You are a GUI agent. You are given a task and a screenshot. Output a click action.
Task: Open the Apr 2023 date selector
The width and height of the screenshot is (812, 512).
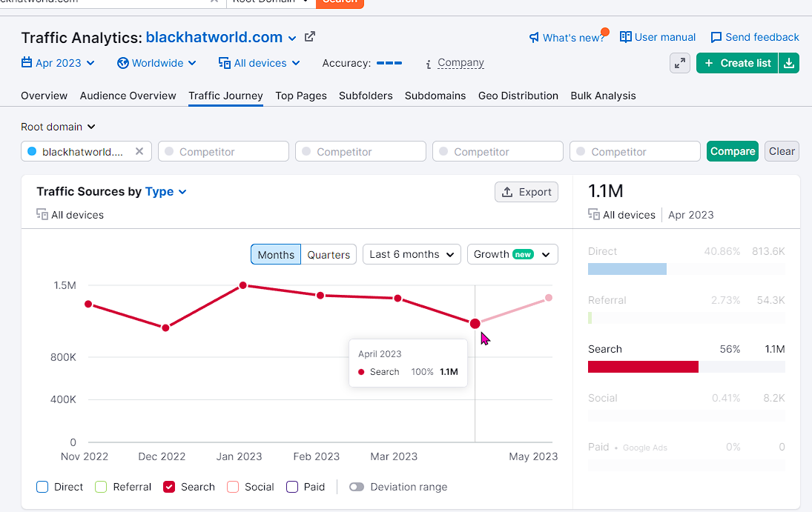(58, 63)
